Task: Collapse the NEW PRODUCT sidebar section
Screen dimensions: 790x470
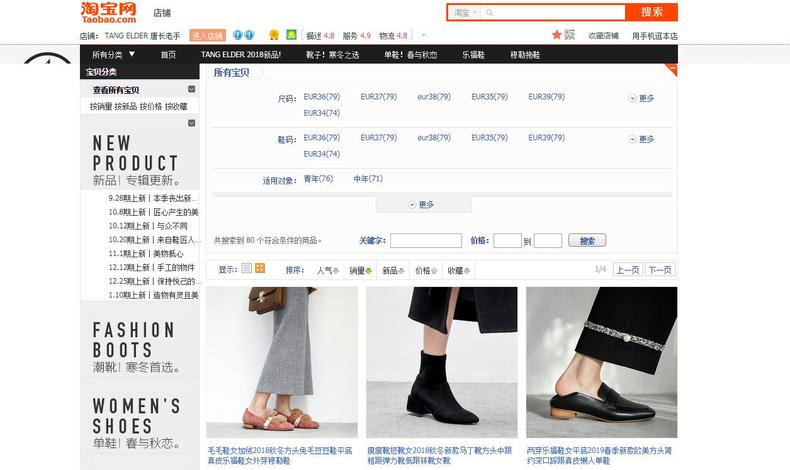Action: pyautogui.click(x=191, y=123)
